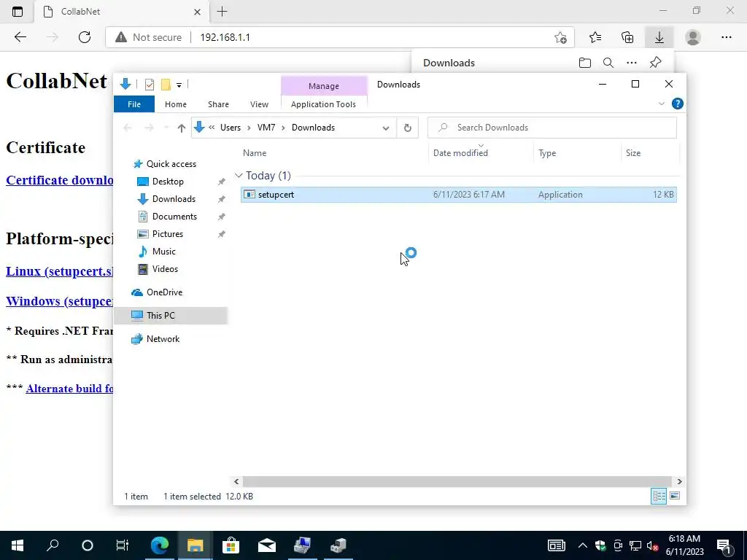
Task: Switch to the Home ribbon tab
Action: pyautogui.click(x=175, y=104)
